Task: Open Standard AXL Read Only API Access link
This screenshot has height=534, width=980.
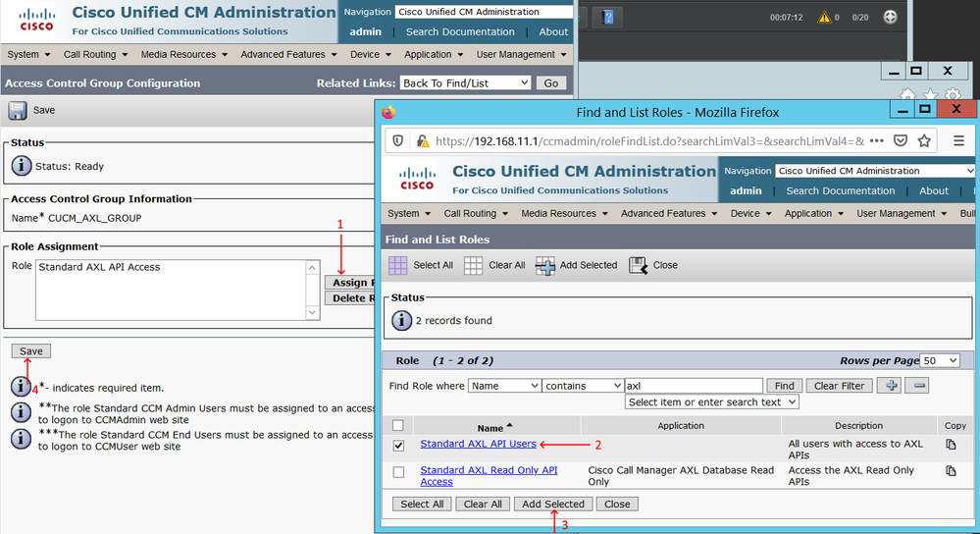Action: [x=489, y=476]
